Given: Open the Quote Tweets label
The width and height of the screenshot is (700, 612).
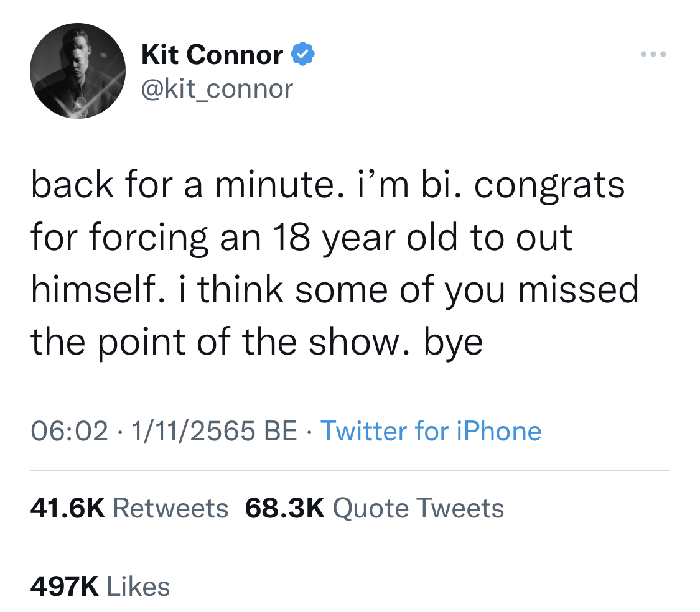Looking at the screenshot, I should 418,508.
